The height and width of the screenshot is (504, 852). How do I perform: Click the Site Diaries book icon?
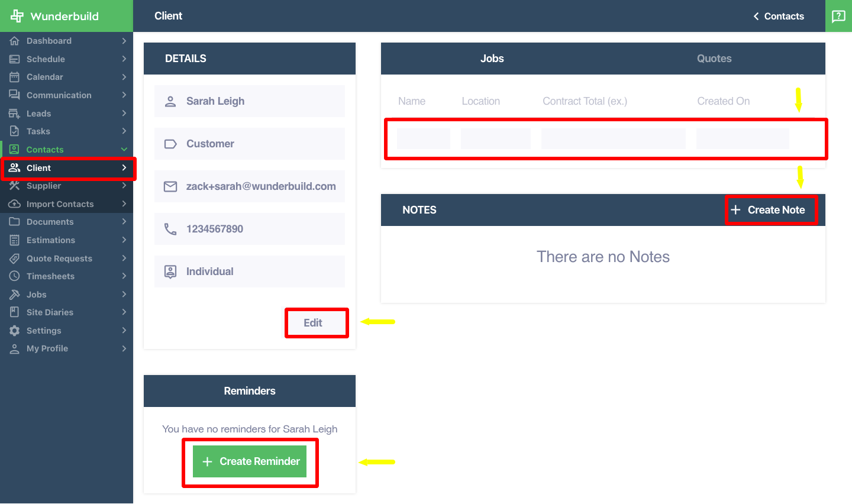[x=15, y=312]
